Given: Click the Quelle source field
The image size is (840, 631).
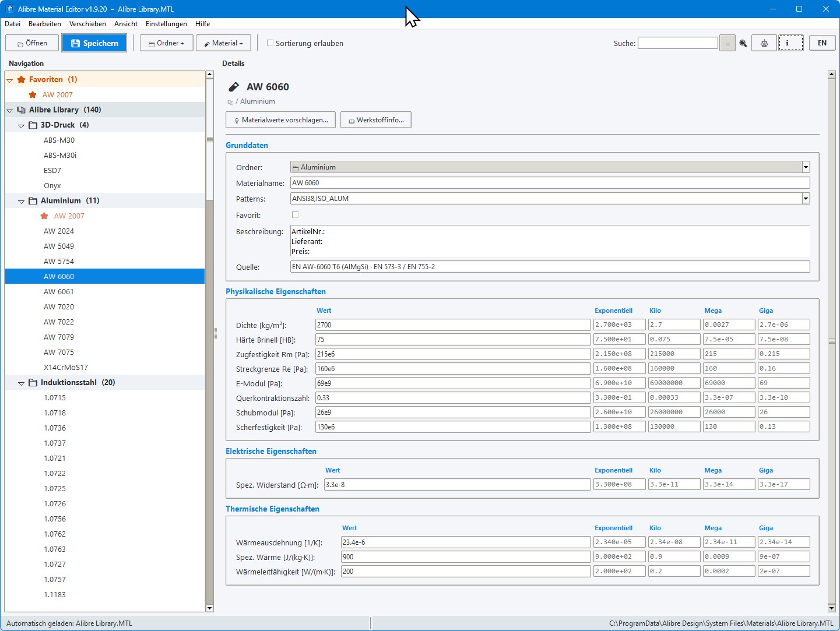Looking at the screenshot, I should 550,267.
